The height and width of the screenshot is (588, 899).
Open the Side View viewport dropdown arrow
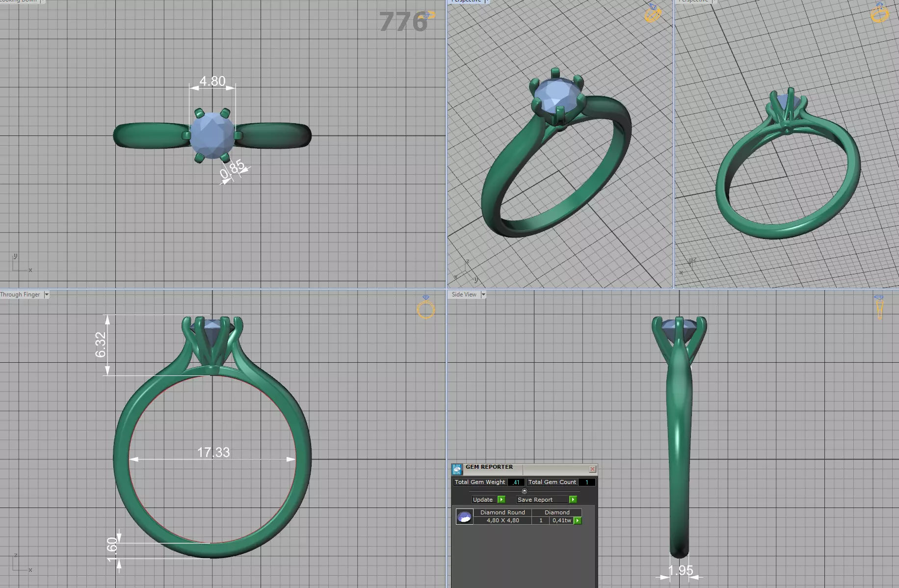(x=483, y=294)
